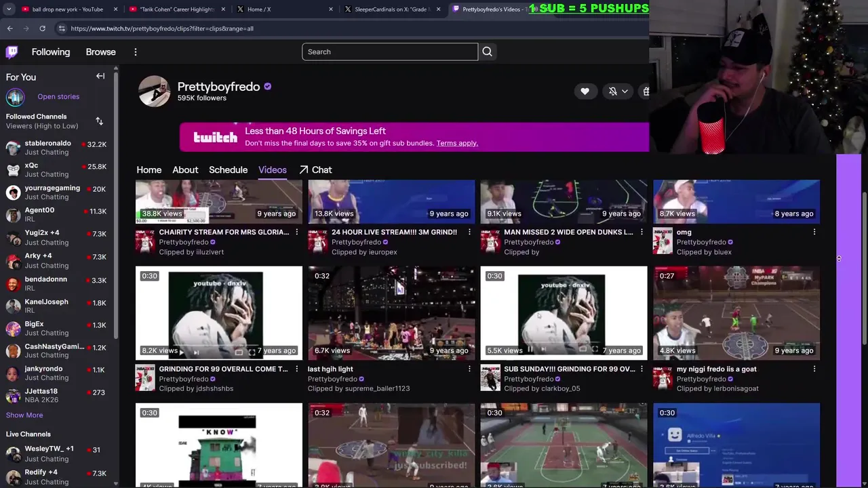
Task: Open the browser tab search dropdown
Action: [9, 9]
